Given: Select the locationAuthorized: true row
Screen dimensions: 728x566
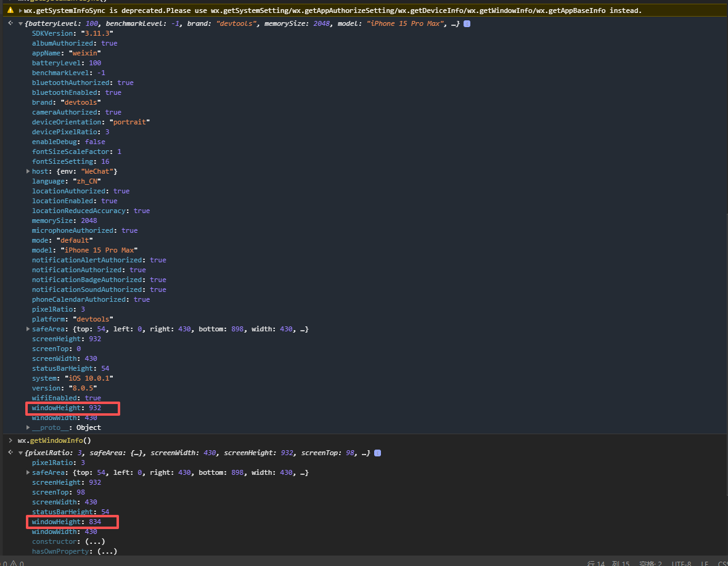Looking at the screenshot, I should click(x=81, y=191).
